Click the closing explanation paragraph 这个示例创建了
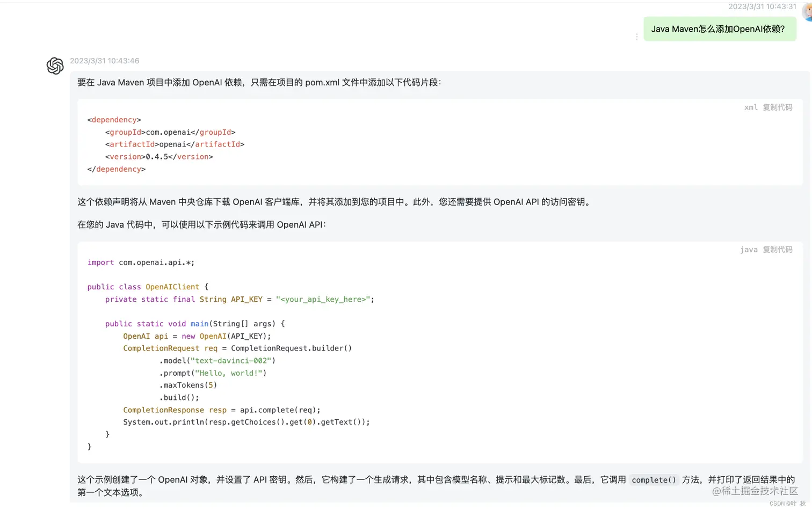The image size is (812, 510). pyautogui.click(x=436, y=486)
